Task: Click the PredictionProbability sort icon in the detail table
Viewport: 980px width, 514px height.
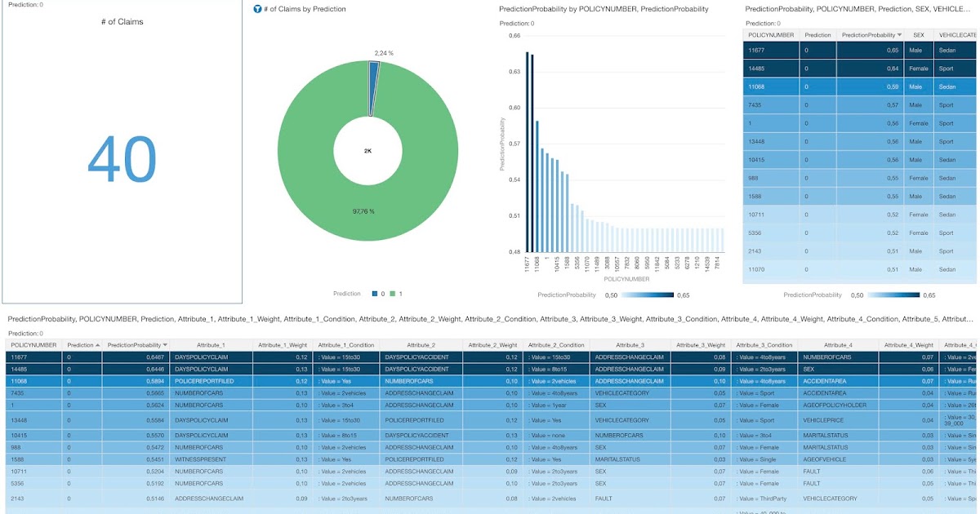Action: click(163, 343)
